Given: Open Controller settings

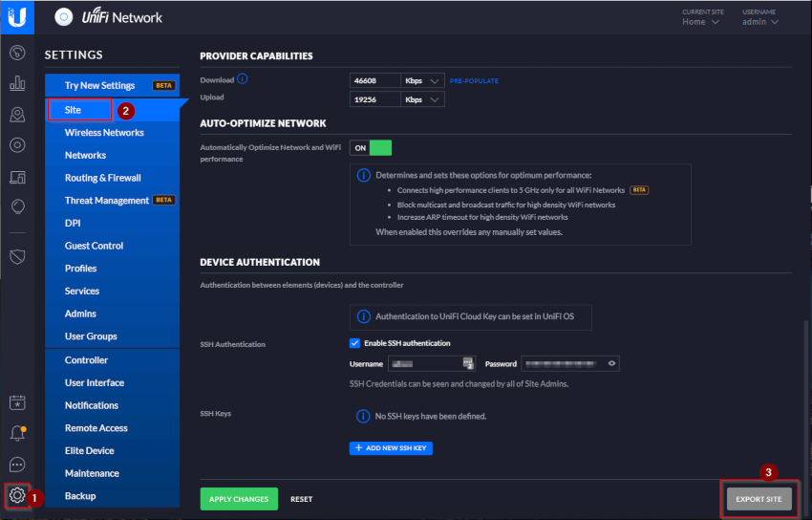Looking at the screenshot, I should (x=113, y=360).
